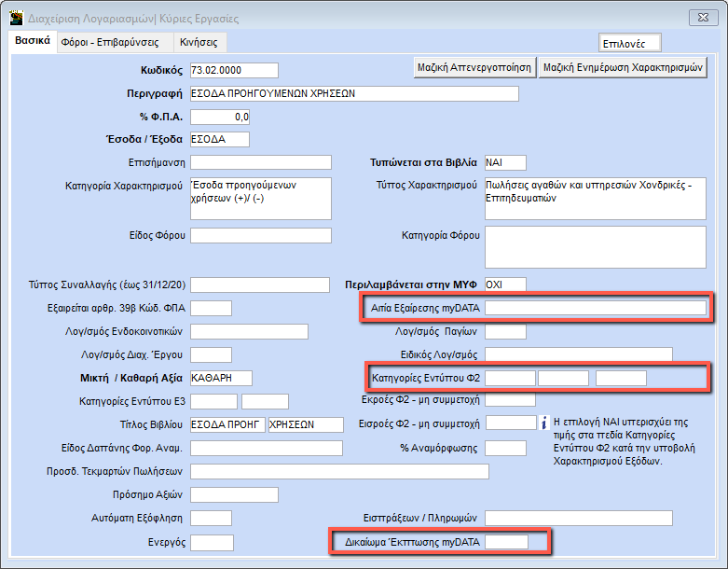
Task: Click the Μικτή / Καθαρή Αξία field
Action: [x=221, y=378]
